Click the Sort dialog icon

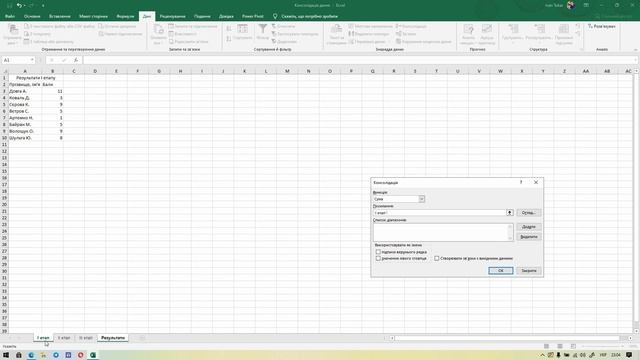click(243, 32)
